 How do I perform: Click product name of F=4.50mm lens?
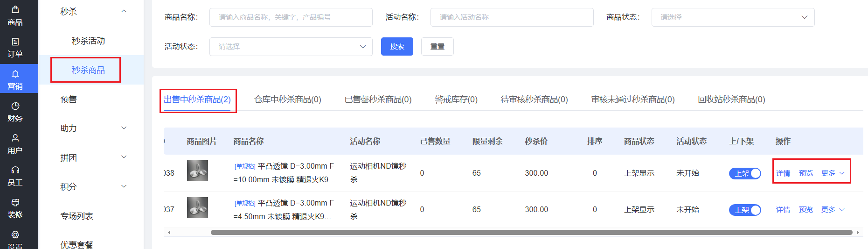[285, 210]
